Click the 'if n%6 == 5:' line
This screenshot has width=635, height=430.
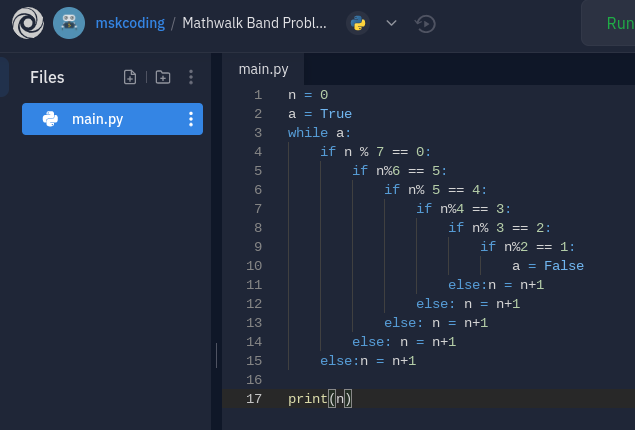pos(399,171)
